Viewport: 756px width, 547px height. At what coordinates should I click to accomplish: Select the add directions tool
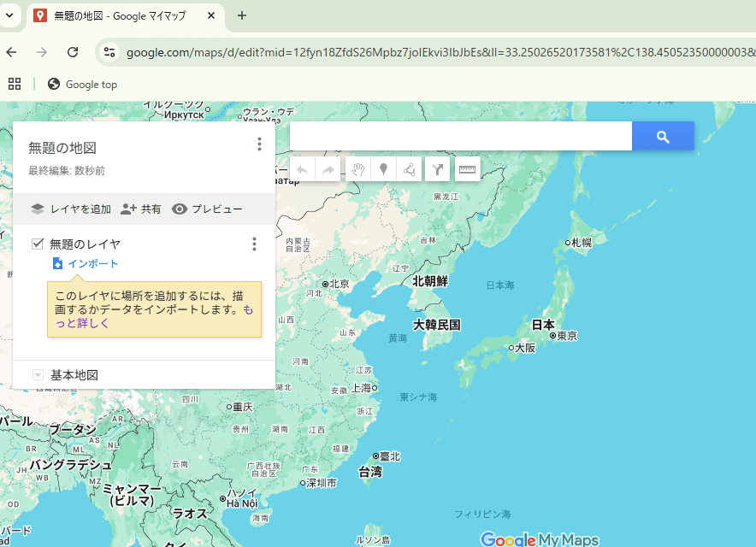[x=438, y=169]
